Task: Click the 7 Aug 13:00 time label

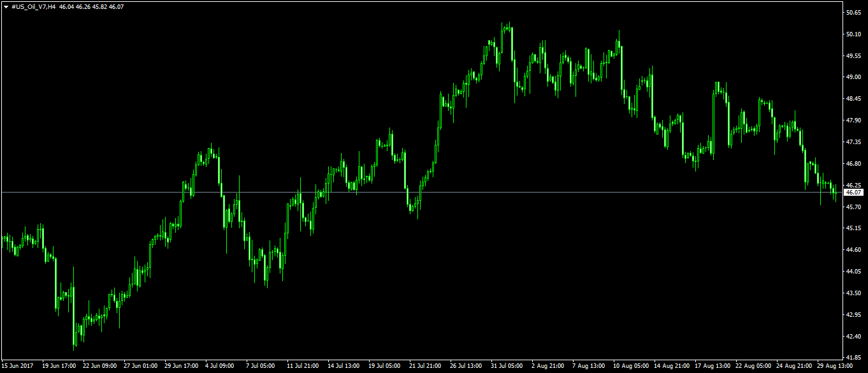Action: pos(588,367)
